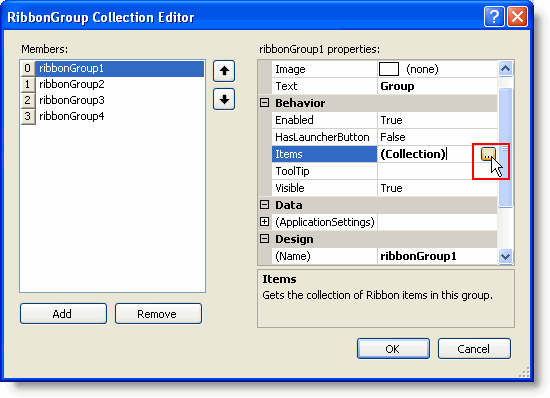Click the Visible value True
This screenshot has width=550, height=398.
(x=437, y=188)
